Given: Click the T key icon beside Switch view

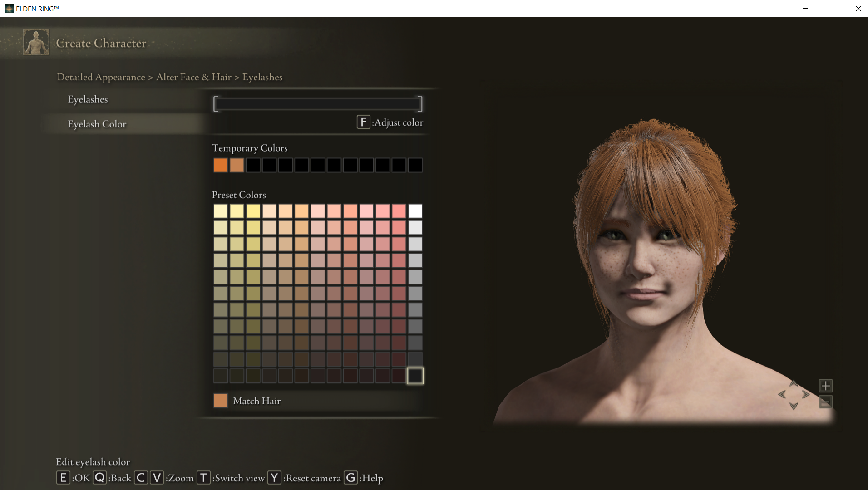Looking at the screenshot, I should coord(203,478).
